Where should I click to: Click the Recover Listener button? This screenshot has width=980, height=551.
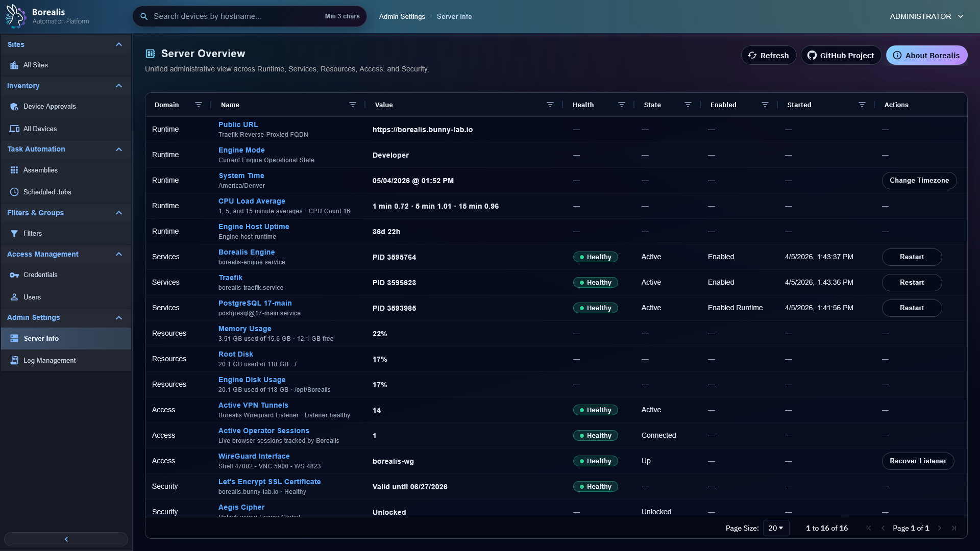click(918, 461)
